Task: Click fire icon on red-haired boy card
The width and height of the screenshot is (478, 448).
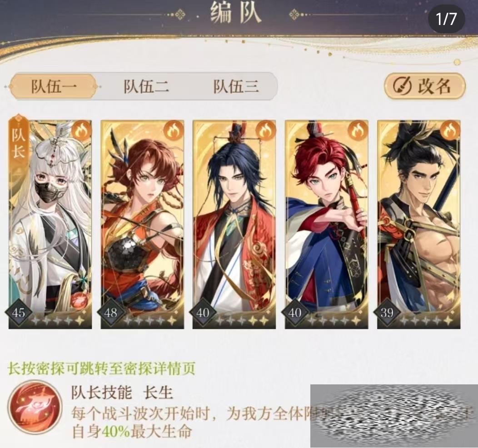Action: point(358,131)
